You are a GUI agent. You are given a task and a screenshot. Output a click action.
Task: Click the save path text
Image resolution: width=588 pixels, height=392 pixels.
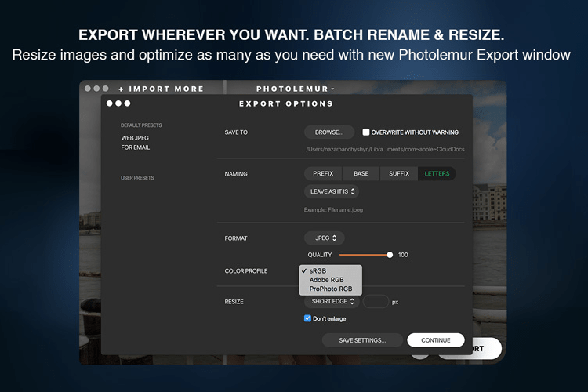tap(385, 149)
